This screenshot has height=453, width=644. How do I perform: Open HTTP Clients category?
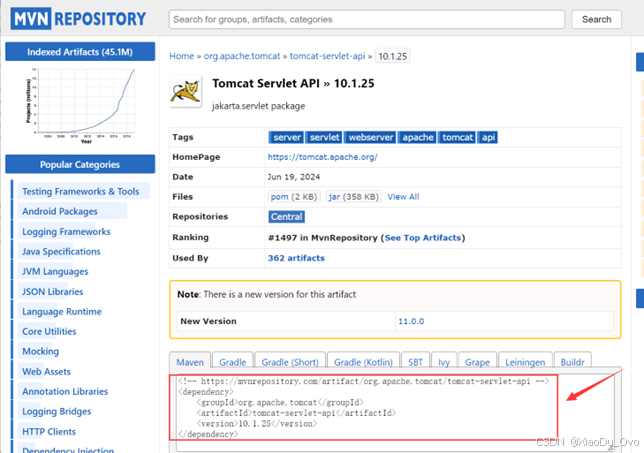[49, 432]
